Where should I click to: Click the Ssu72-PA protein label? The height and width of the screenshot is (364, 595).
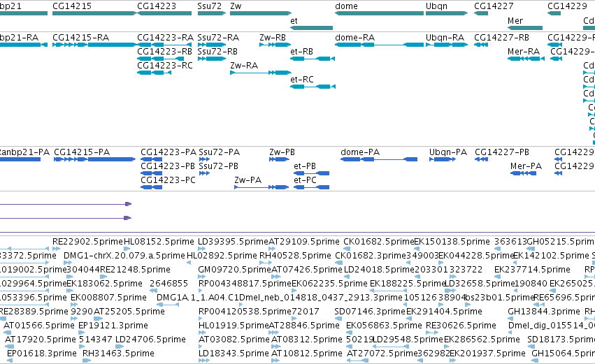pyautogui.click(x=220, y=152)
